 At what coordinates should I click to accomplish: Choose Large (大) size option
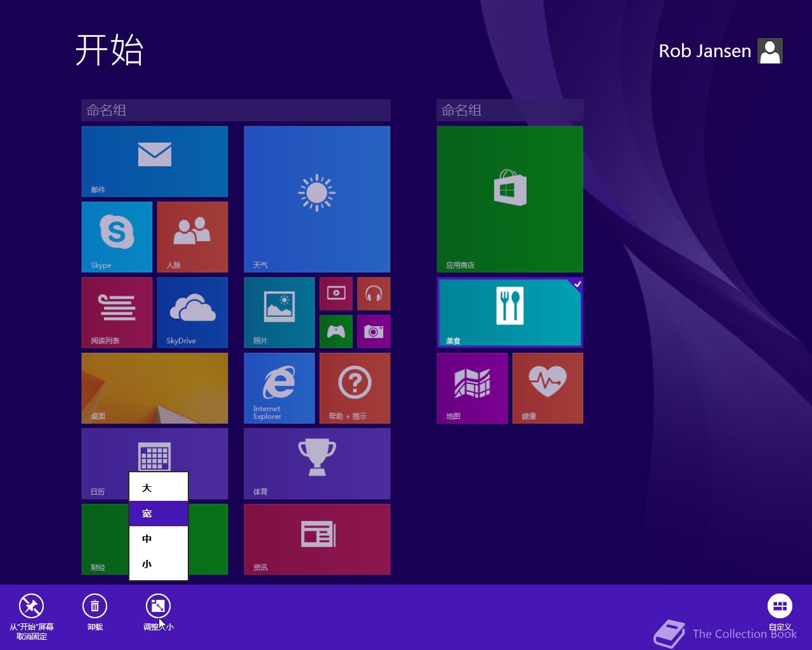[x=159, y=488]
